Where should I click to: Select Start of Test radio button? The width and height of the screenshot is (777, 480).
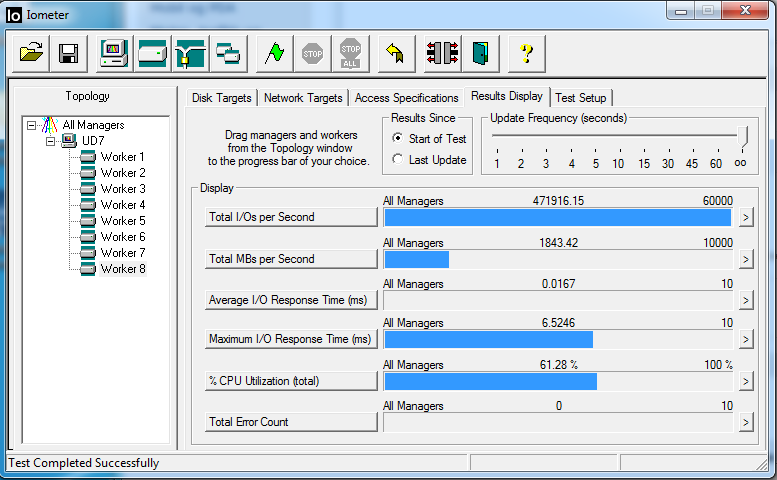397,138
